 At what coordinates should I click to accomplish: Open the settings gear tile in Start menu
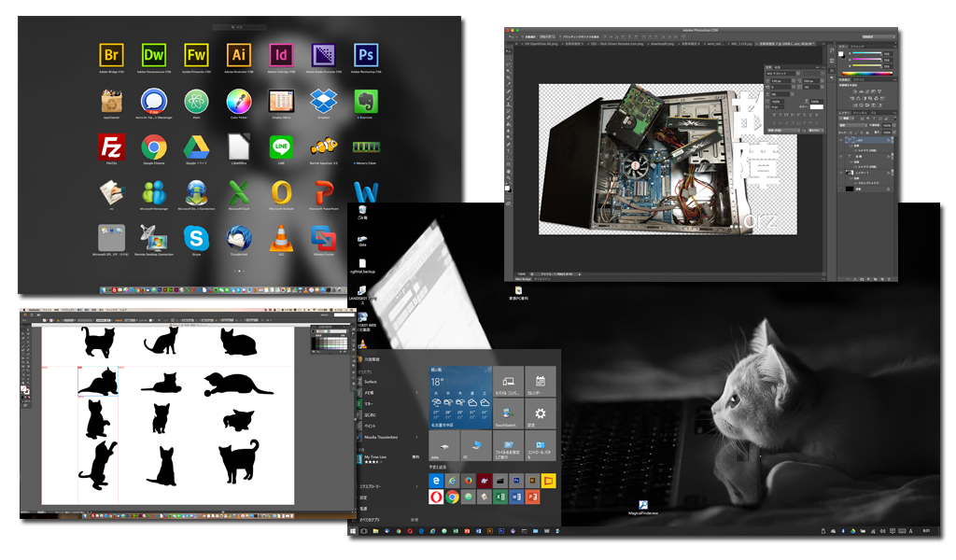tap(541, 413)
